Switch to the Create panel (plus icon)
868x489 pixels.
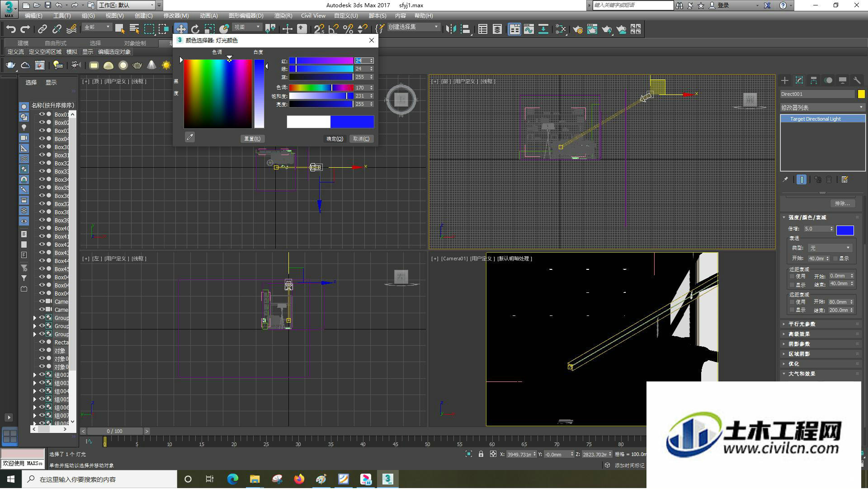(x=785, y=80)
